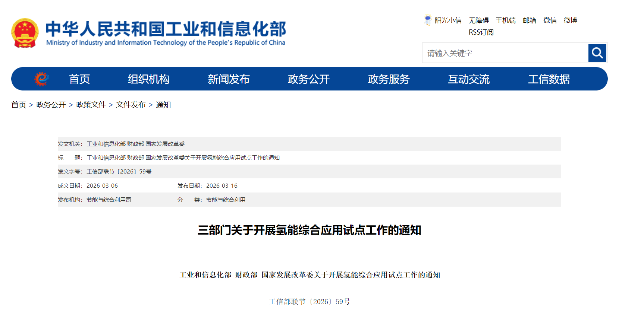This screenshot has width=644, height=315.
Task: Click the 阳光小信 robot mascot icon
Action: 427,20
